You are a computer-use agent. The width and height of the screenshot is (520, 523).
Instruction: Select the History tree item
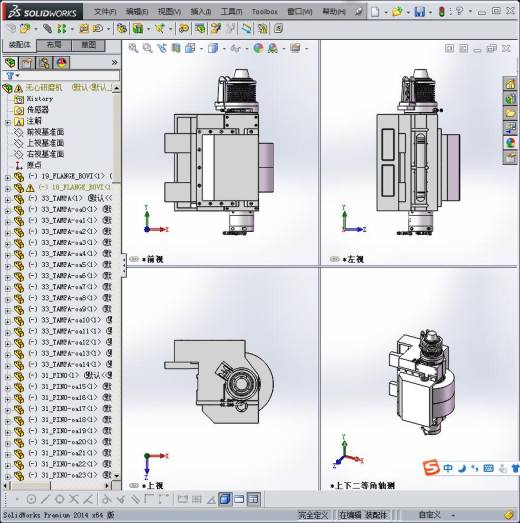pos(40,99)
